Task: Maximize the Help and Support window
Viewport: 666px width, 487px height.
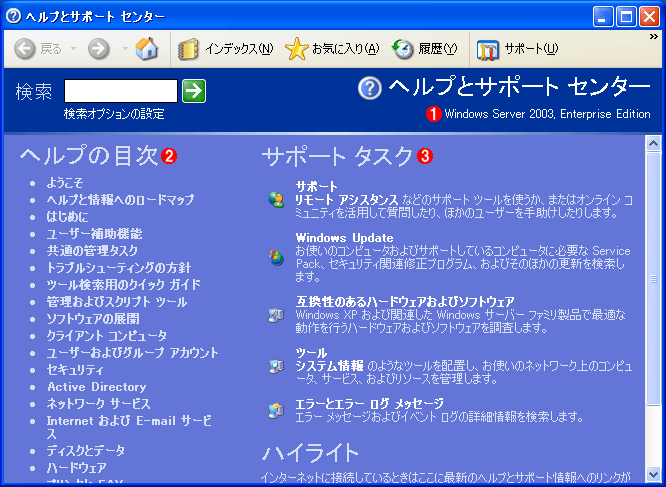Action: click(626, 17)
